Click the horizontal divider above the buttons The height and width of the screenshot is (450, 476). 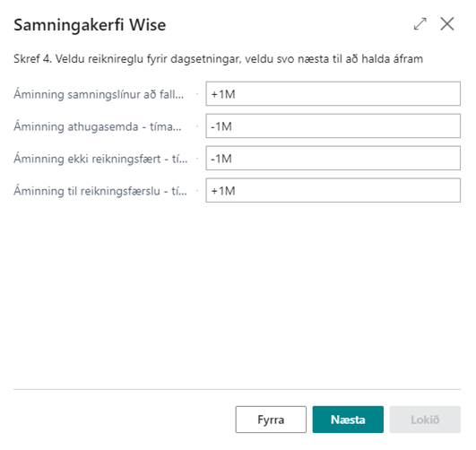coord(237,389)
